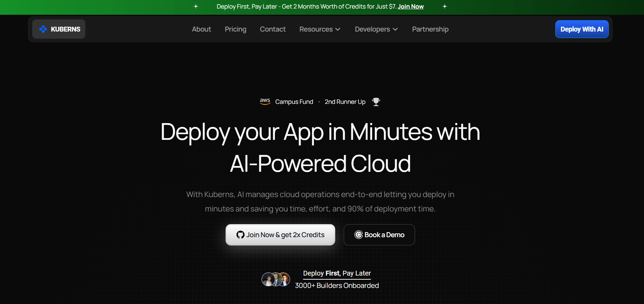Image resolution: width=644 pixels, height=304 pixels.
Task: Click the 3000+ Builders Onboarded text
Action: point(337,285)
